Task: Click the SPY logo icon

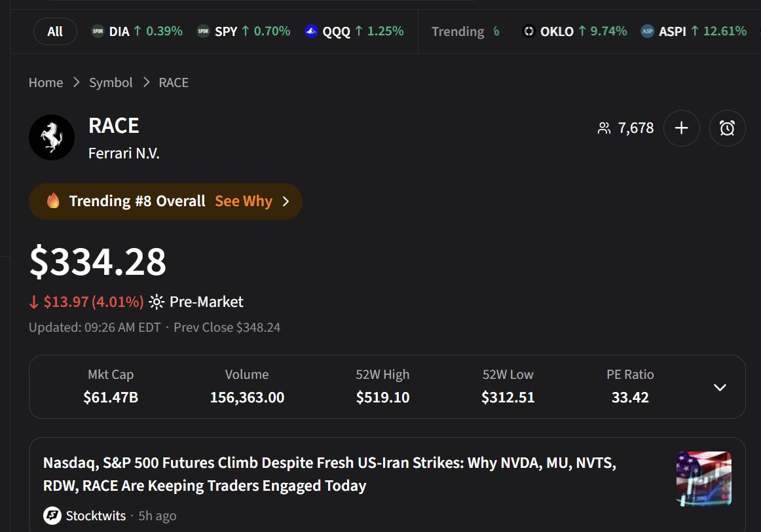Action: click(204, 31)
